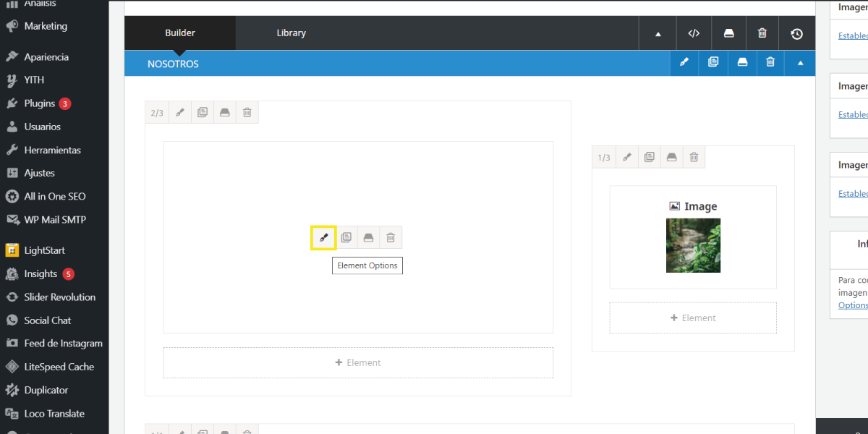Open the builder code editor icon
This screenshot has height=434, width=868.
(694, 33)
